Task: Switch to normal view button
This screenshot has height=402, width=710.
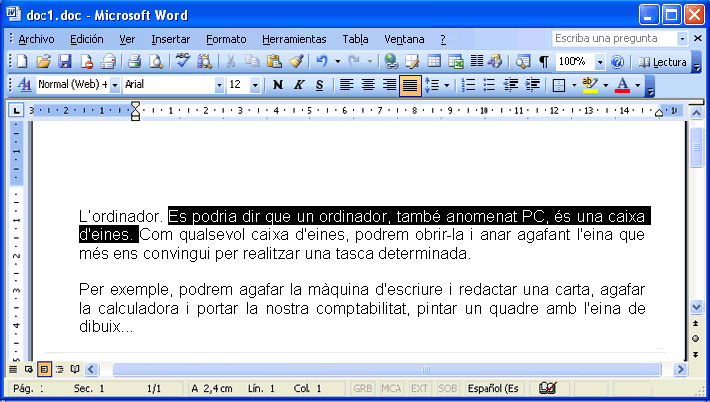Action: (13, 369)
